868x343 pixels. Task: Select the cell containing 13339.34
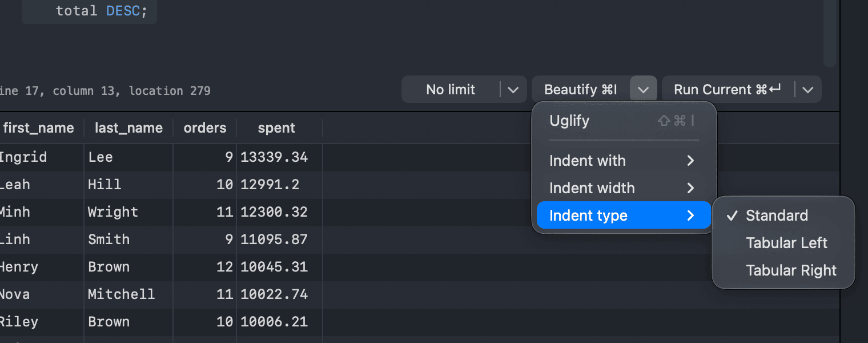pos(279,157)
